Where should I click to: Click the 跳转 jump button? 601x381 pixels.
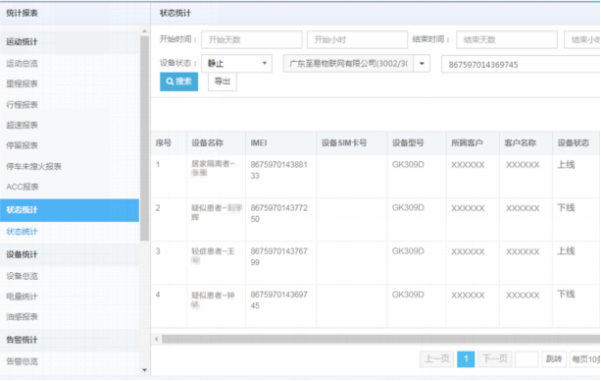(x=554, y=359)
